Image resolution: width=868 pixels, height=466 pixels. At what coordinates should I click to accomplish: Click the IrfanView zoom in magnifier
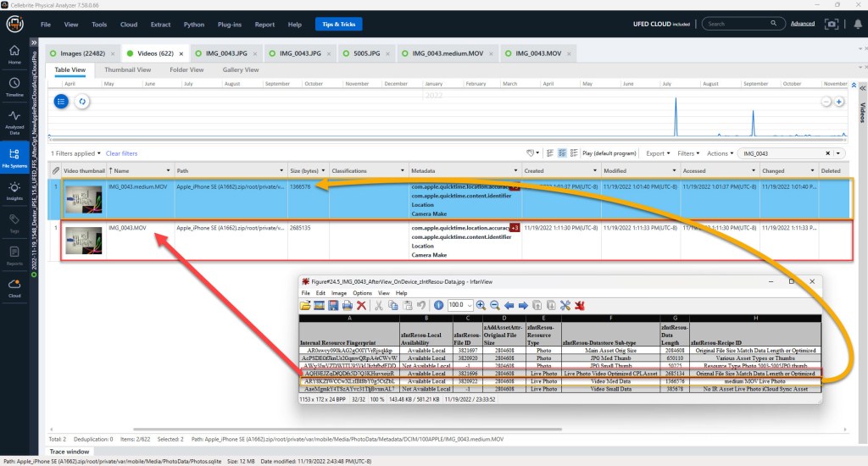coord(481,305)
